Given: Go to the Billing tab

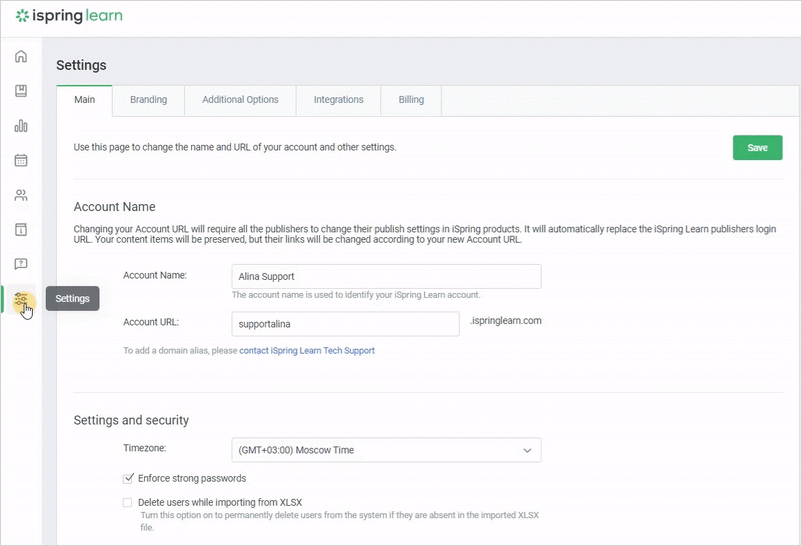Looking at the screenshot, I should coord(411,100).
